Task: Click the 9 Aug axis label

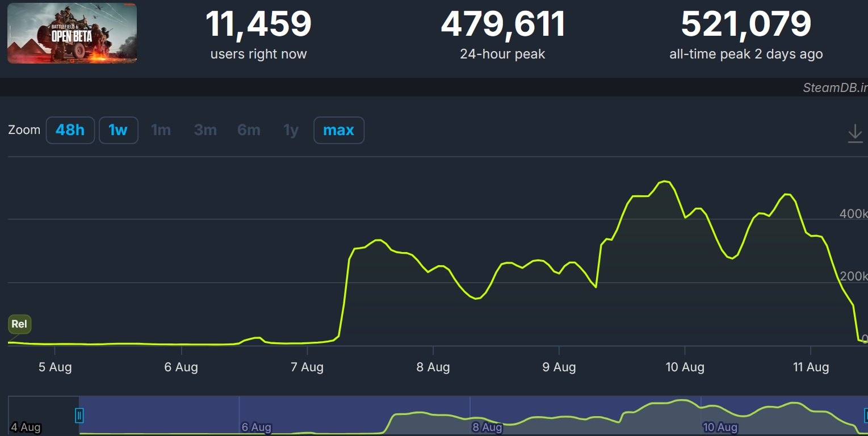Action: coord(559,367)
